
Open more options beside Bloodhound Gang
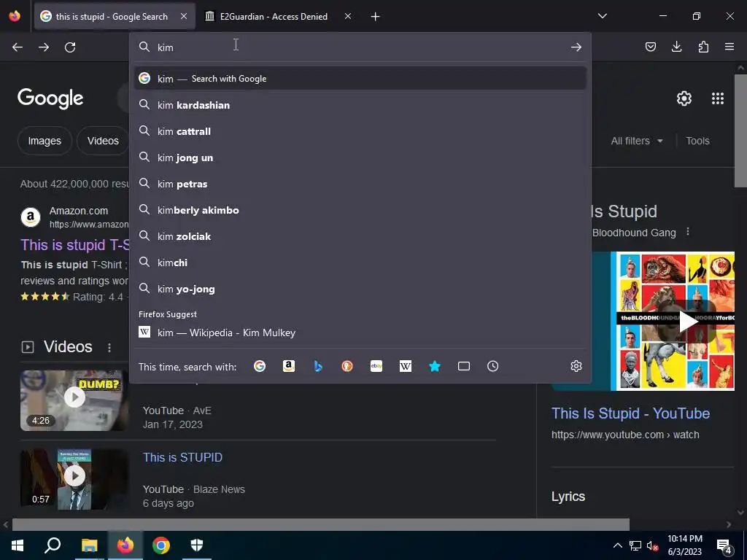click(687, 232)
